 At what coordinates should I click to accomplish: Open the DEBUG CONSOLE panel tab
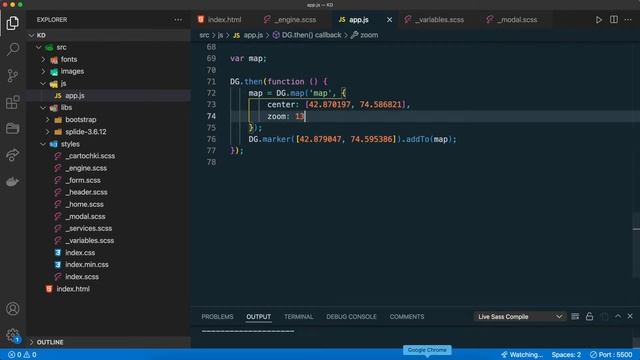351,317
